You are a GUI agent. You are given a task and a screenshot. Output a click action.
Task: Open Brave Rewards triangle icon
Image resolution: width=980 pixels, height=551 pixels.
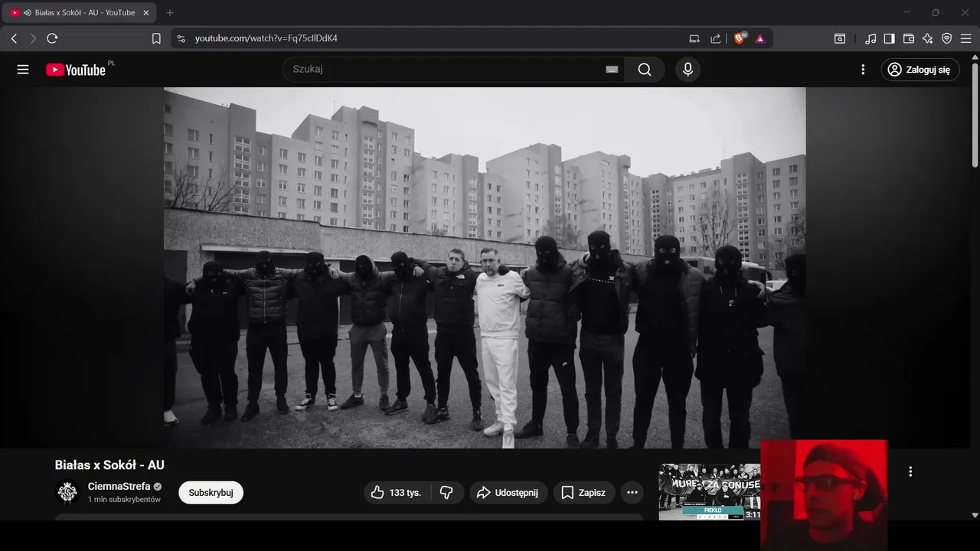tap(760, 38)
